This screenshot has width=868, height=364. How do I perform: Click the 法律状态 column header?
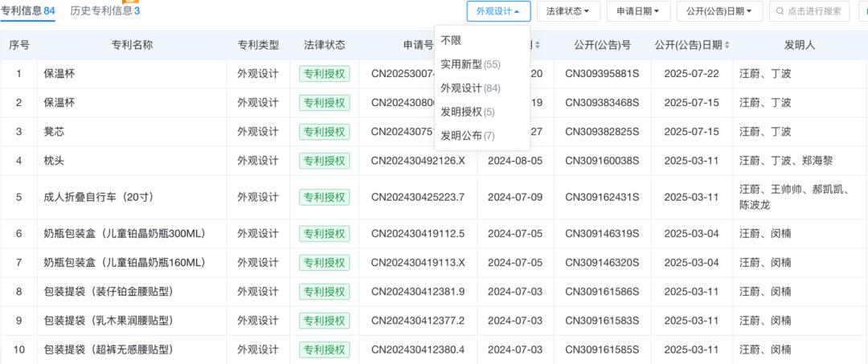point(325,45)
